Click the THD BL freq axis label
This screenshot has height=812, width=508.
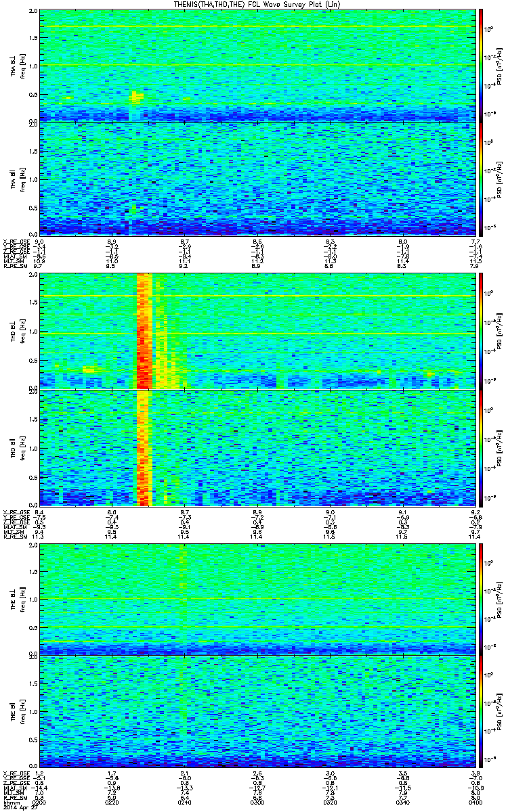pos(22,331)
